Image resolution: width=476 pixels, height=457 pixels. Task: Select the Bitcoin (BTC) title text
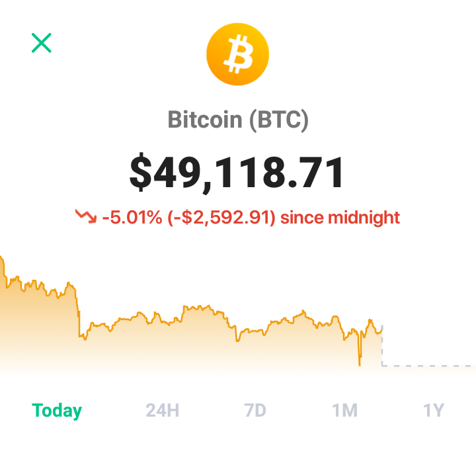[238, 120]
